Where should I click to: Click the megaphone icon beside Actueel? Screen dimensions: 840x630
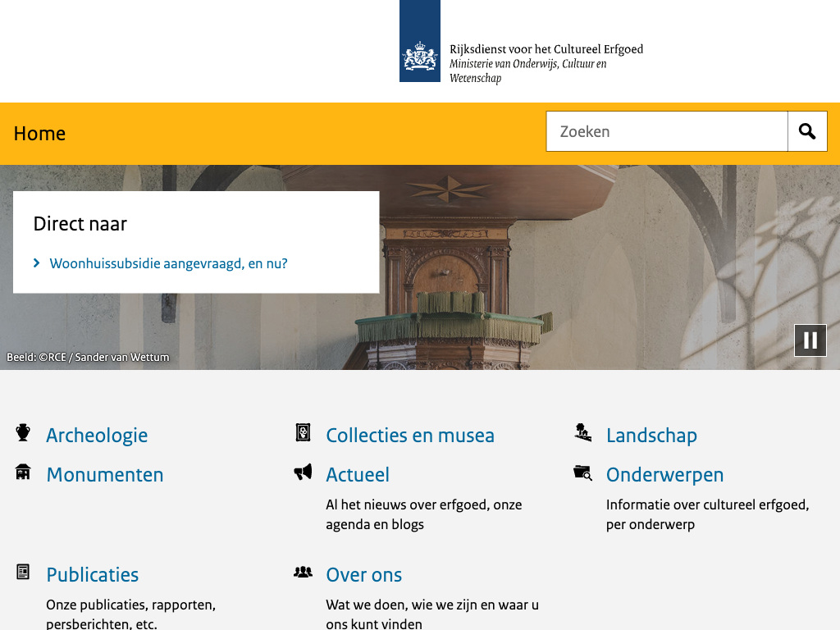303,472
